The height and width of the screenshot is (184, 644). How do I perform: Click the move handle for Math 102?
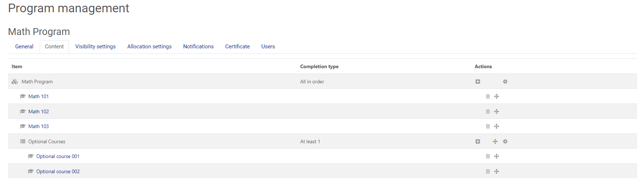tap(497, 111)
